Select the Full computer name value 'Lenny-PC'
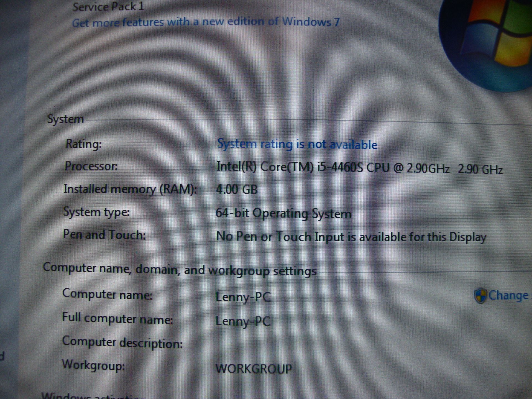The width and height of the screenshot is (532, 399). (243, 322)
